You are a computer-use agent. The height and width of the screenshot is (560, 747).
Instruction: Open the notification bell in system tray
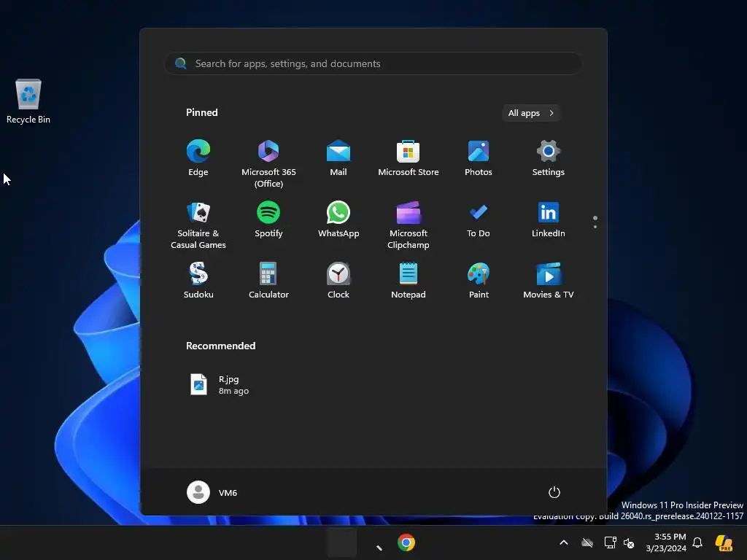click(x=697, y=542)
